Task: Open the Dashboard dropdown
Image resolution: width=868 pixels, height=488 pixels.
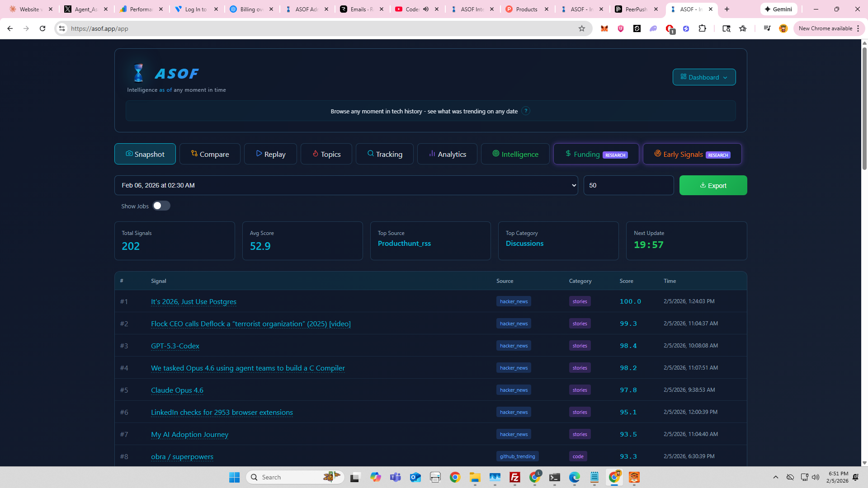Action: click(x=704, y=77)
